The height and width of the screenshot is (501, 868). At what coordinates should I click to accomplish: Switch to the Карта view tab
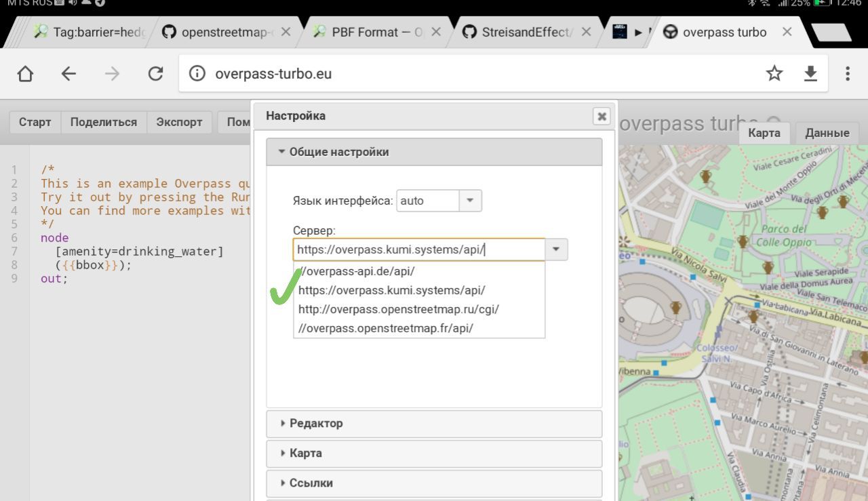click(x=764, y=133)
